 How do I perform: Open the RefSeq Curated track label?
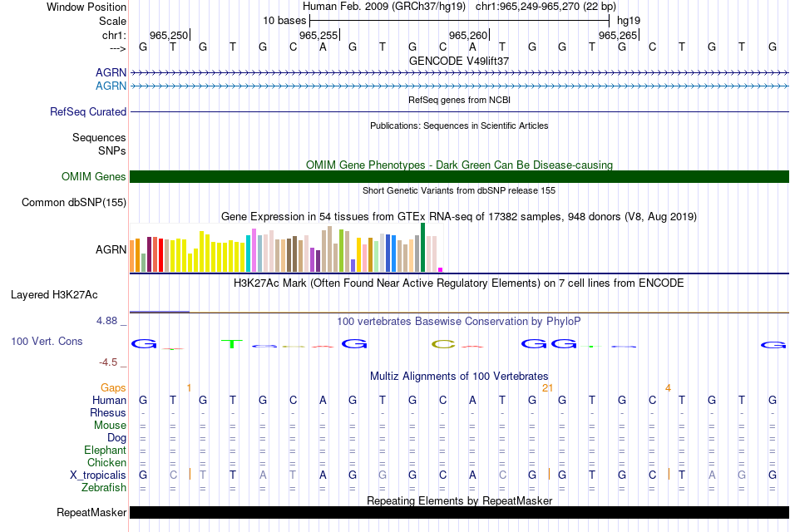(88, 111)
